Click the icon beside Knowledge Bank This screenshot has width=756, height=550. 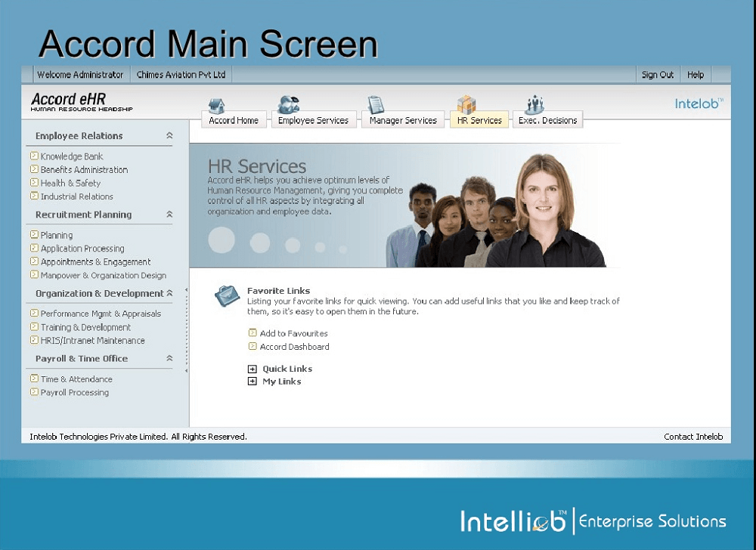point(34,156)
